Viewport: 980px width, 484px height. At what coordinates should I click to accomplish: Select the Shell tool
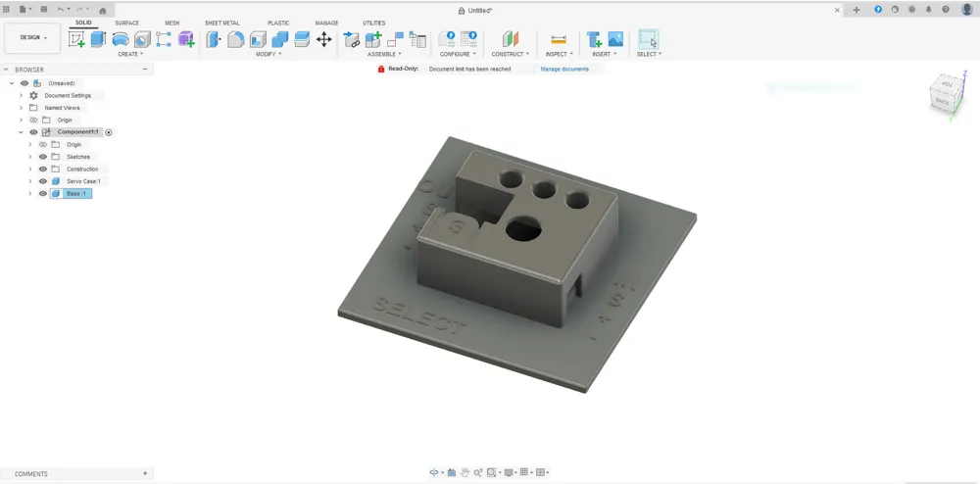[258, 39]
